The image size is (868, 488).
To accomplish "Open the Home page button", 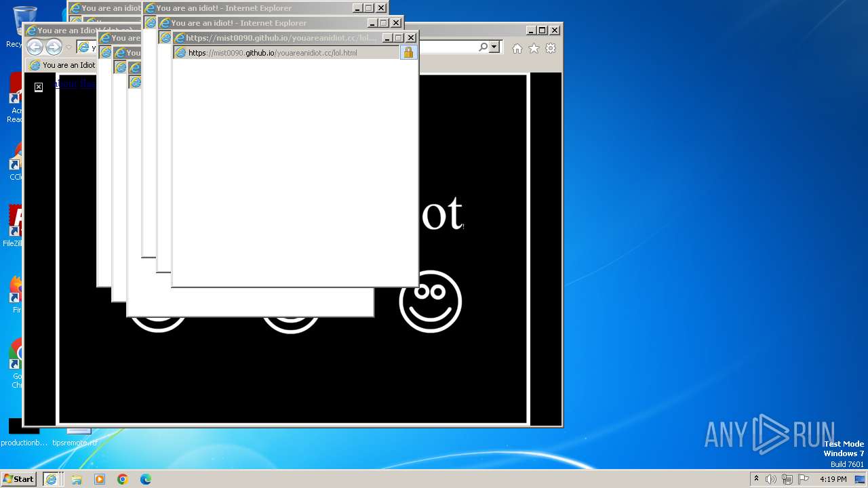I will [x=517, y=48].
